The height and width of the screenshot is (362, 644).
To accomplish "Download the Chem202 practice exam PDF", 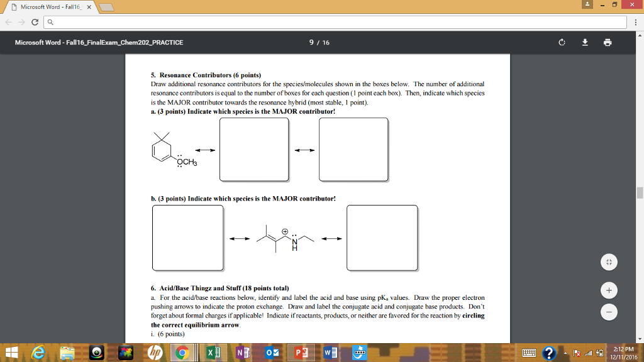I will 584,43.
